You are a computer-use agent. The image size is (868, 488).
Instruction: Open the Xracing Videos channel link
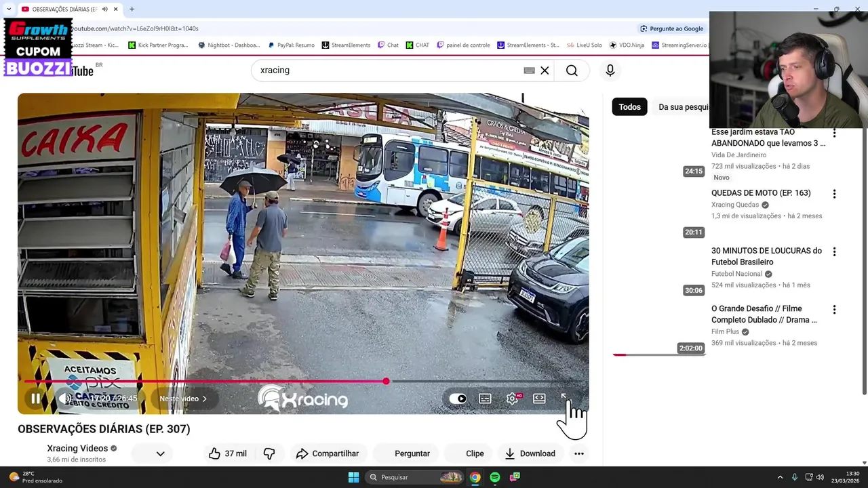click(77, 448)
